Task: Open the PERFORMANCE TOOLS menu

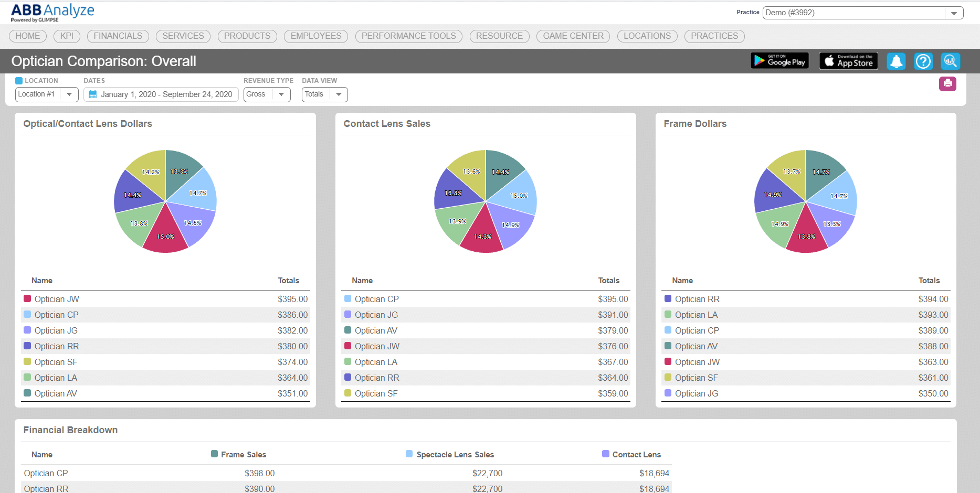Action: [409, 36]
